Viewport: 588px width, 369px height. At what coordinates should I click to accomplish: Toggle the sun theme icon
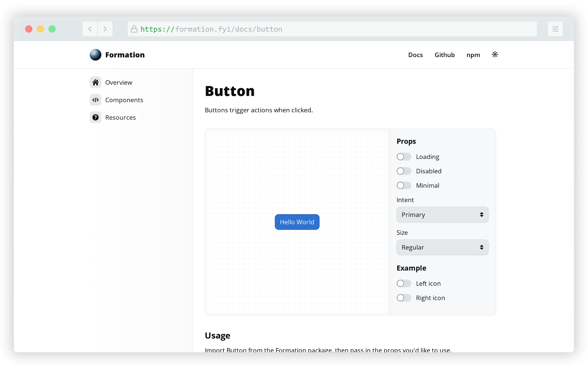point(495,55)
